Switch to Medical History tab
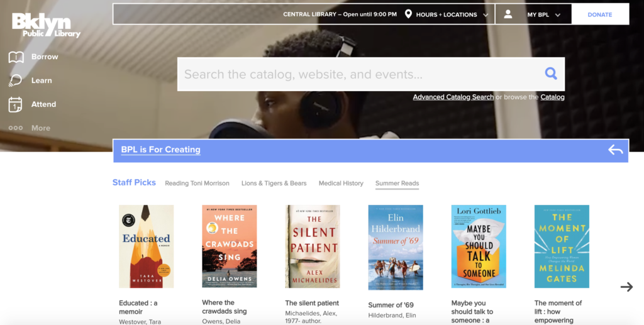644x325 pixels. 341,184
